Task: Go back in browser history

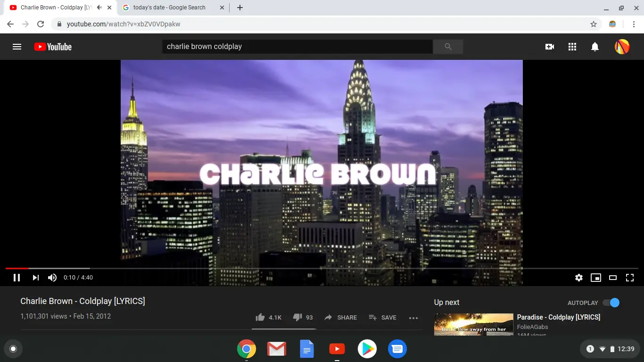Action: point(10,24)
